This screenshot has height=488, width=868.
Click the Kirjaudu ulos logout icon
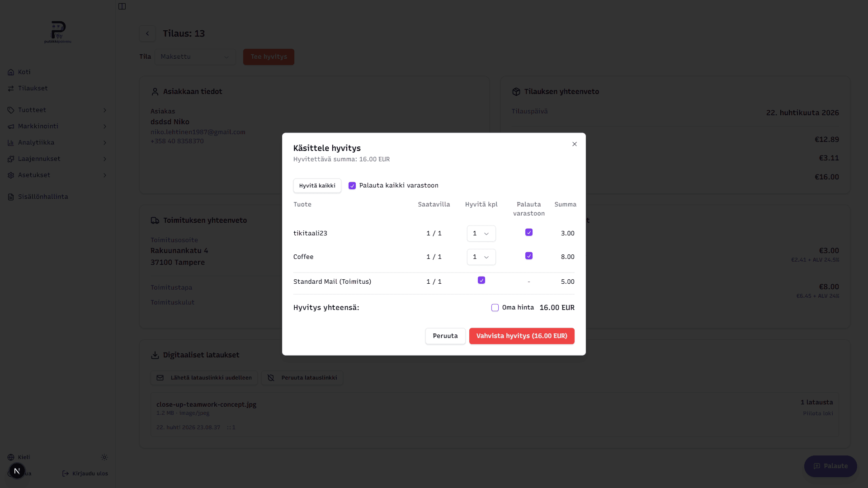pos(66,474)
